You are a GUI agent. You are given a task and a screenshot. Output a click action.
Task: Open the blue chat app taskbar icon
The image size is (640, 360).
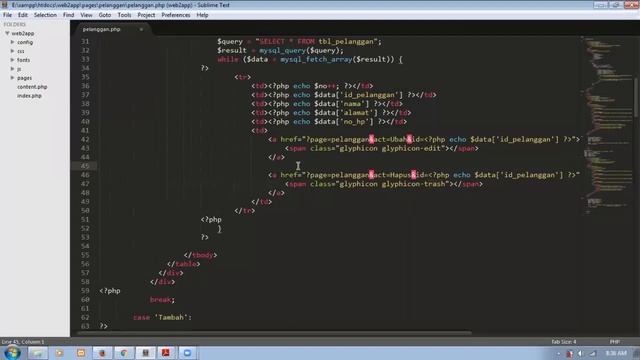187,353
